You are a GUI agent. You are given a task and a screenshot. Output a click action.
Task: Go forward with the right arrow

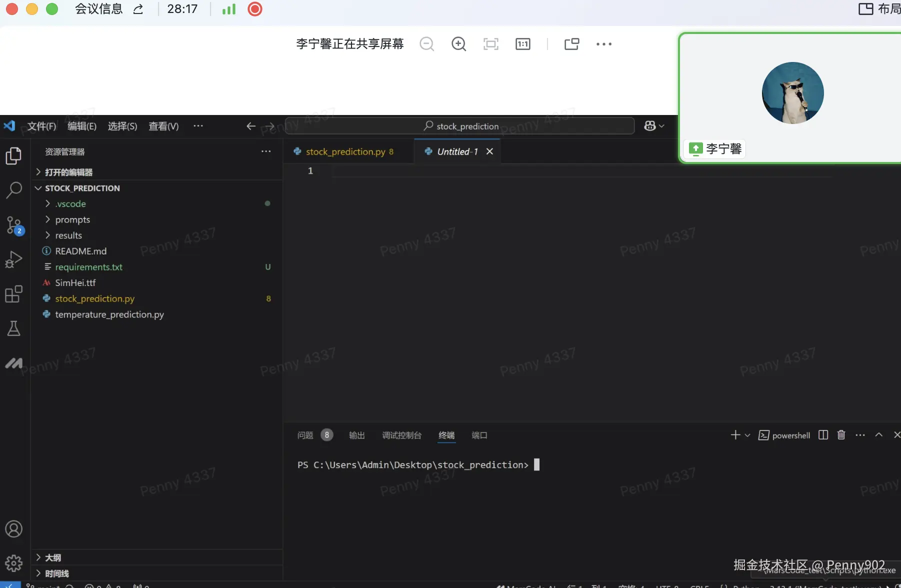269,126
